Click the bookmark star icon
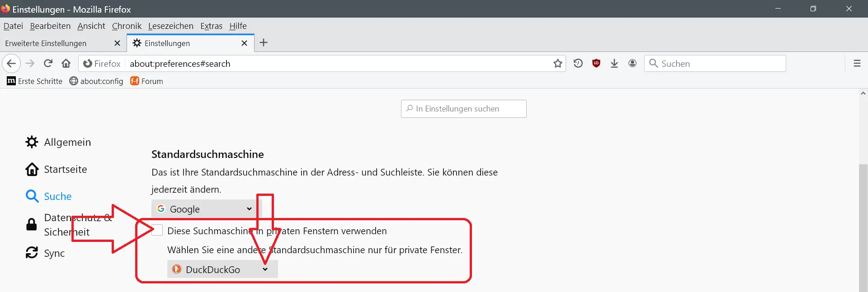 (557, 64)
